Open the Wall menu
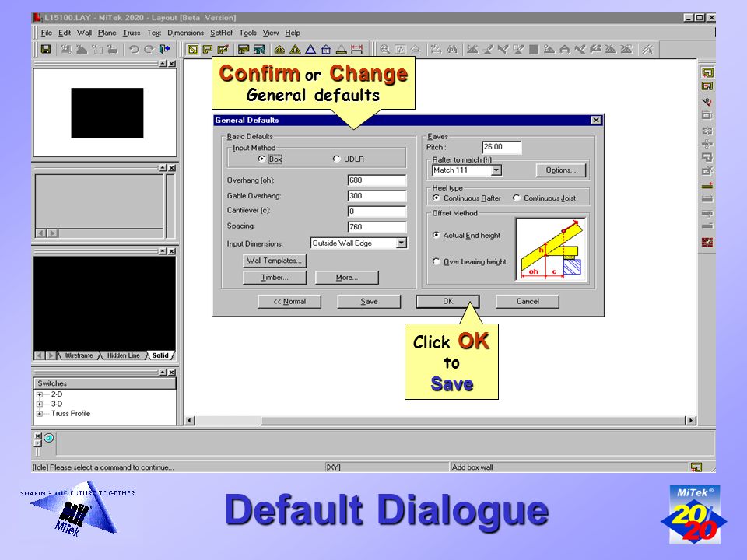The image size is (747, 560). coord(84,33)
